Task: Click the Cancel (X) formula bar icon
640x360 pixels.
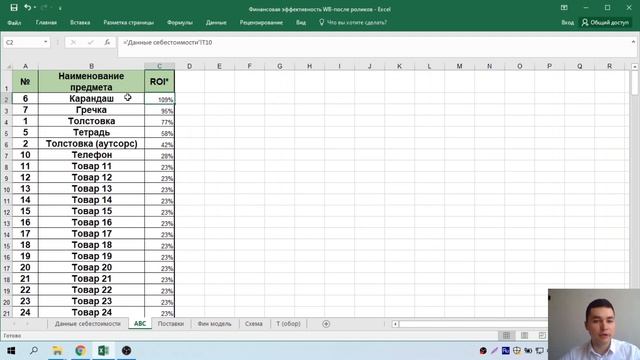Action: pos(73,42)
